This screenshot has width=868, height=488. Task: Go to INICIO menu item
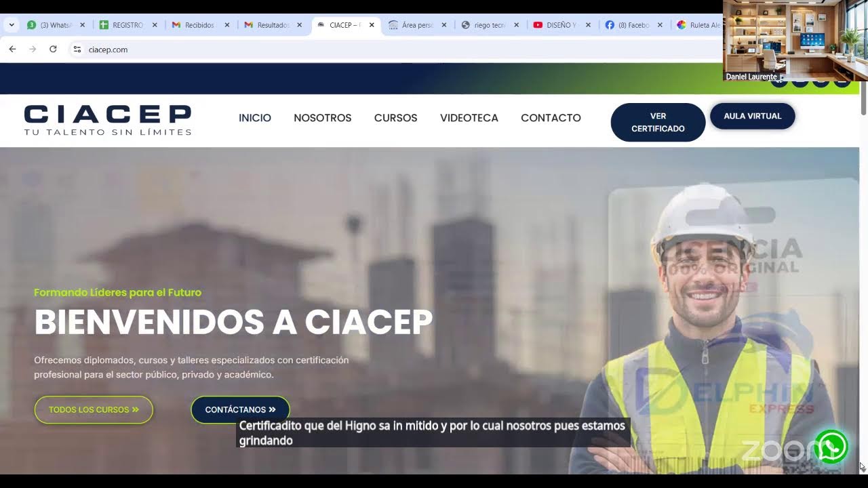255,118
